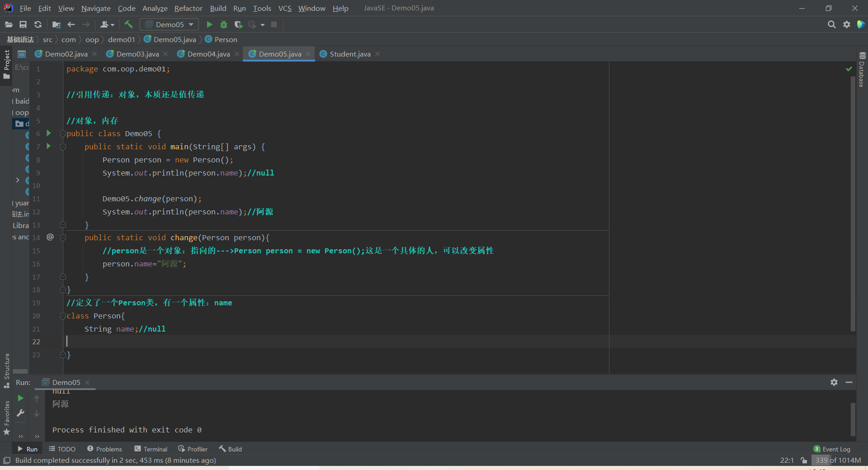The height and width of the screenshot is (470, 868).
Task: Close the Demo05 run tab
Action: click(87, 383)
